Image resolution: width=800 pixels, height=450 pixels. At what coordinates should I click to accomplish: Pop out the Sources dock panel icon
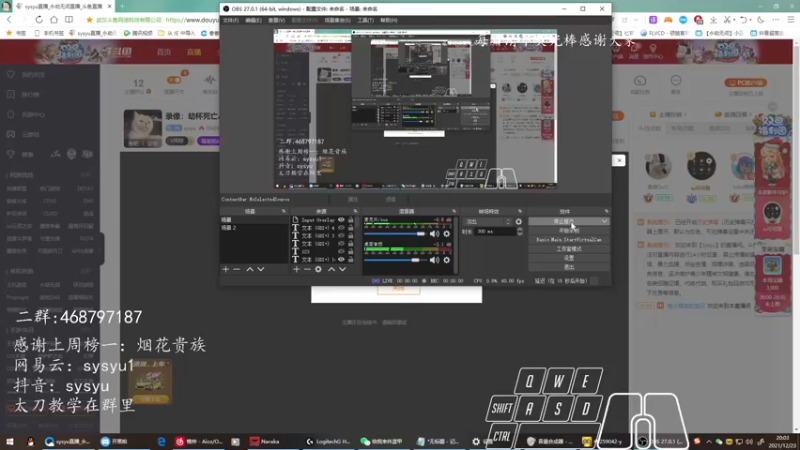356,211
